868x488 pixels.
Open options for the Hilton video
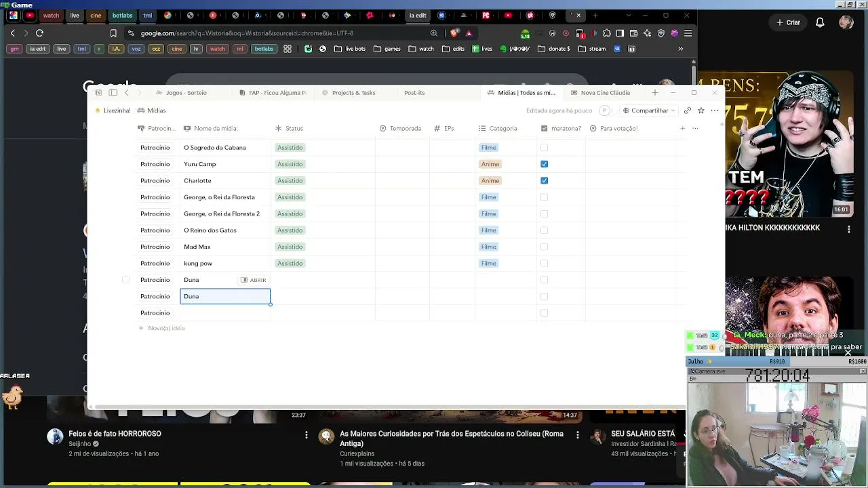coord(849,230)
